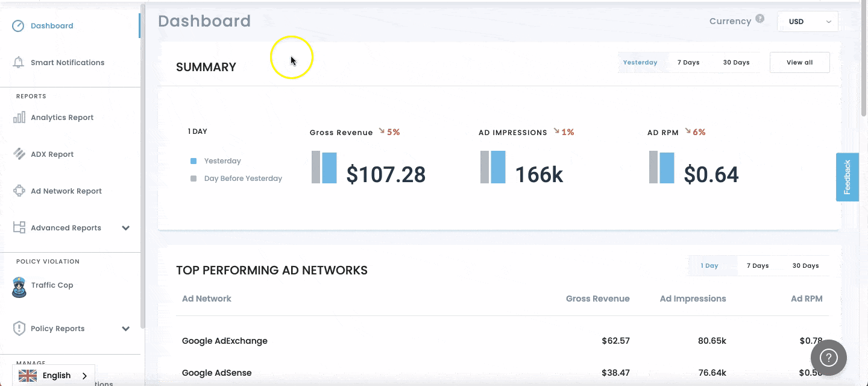Screen dimensions: 868x386
Task: Click the View all button
Action: coord(800,63)
